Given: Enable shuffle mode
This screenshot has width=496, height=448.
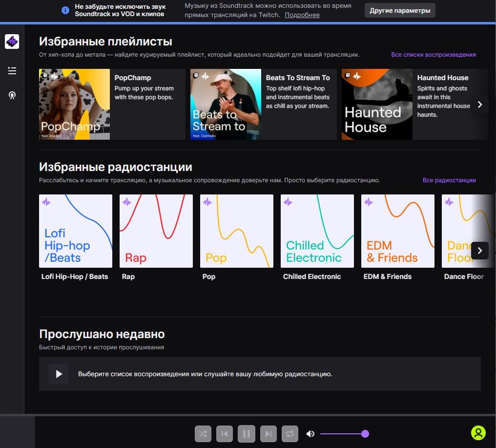Looking at the screenshot, I should click(203, 433).
